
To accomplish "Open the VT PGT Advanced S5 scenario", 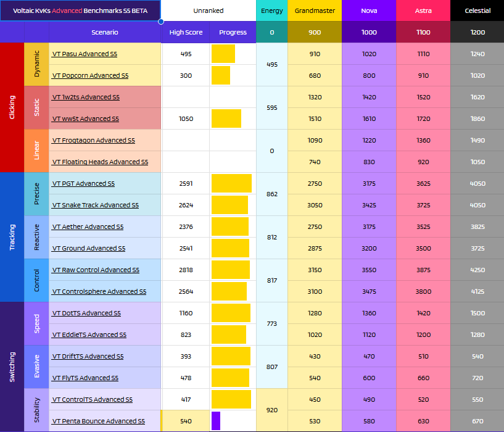I will click(x=83, y=183).
